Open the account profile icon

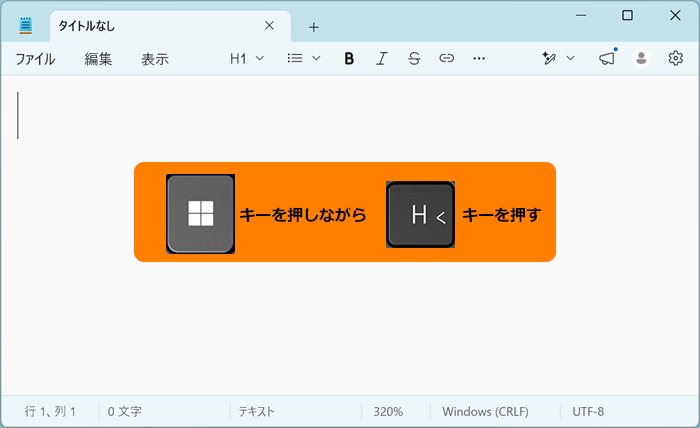(642, 58)
